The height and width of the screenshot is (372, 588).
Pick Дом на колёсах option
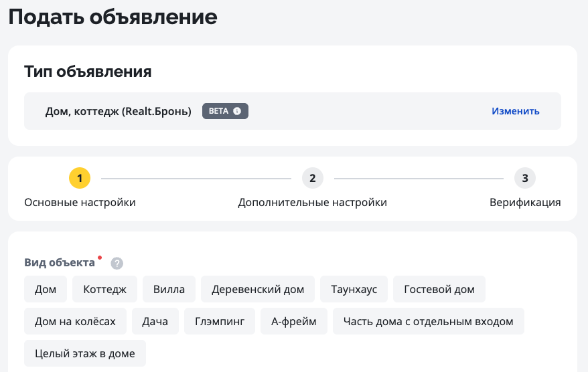coord(75,321)
